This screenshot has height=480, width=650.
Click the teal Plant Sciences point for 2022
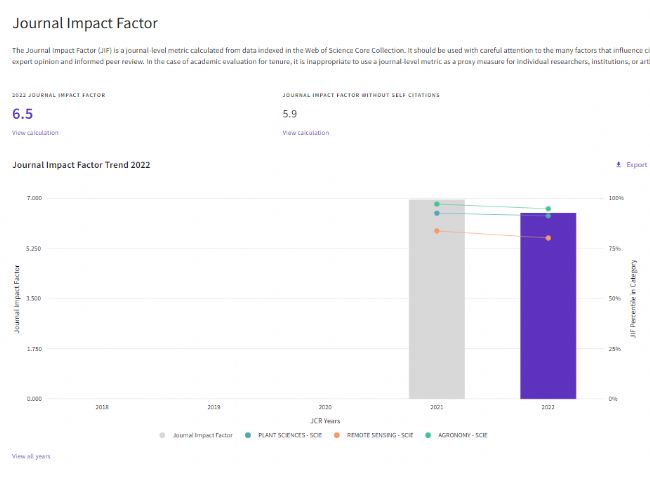(548, 216)
